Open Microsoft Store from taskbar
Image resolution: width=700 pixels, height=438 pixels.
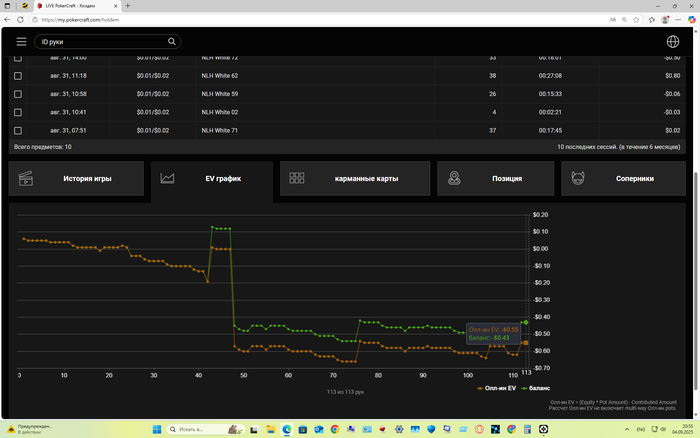tap(303, 430)
